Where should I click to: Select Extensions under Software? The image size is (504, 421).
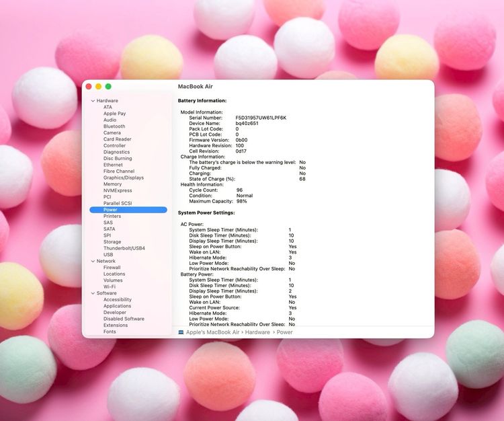coord(116,326)
